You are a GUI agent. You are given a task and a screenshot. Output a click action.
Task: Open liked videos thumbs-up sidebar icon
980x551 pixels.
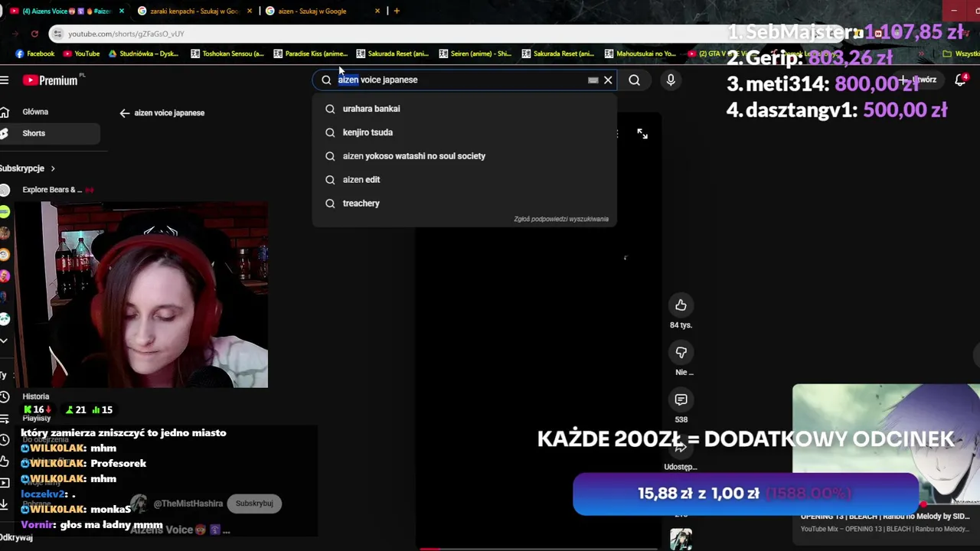4,461
